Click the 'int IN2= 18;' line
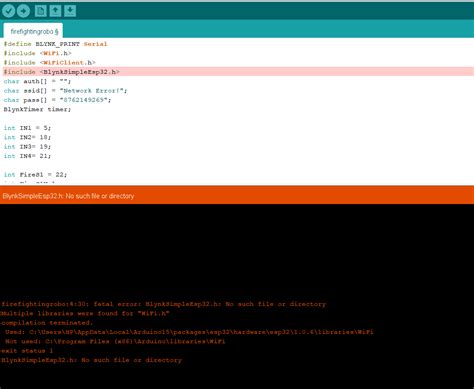Viewport: 474px width, 389px height. (27, 137)
